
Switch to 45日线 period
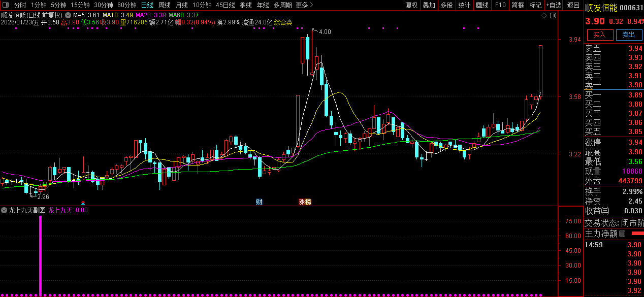[226, 5]
